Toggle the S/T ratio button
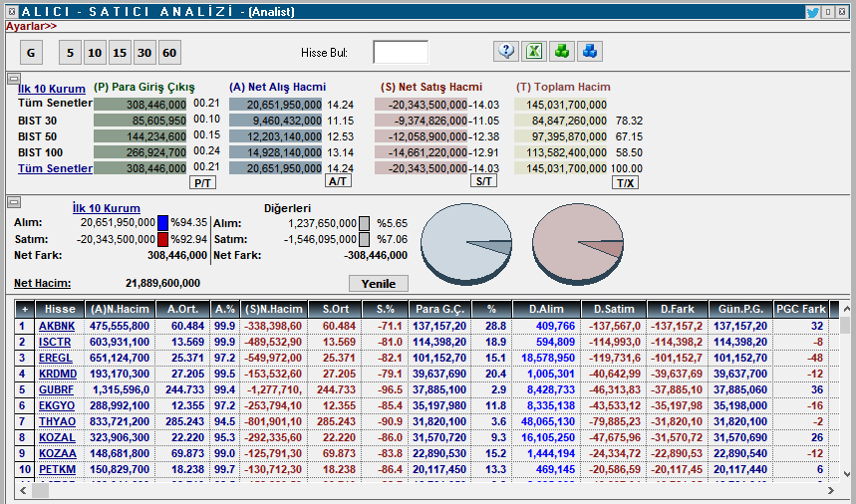The width and height of the screenshot is (856, 504). click(483, 180)
